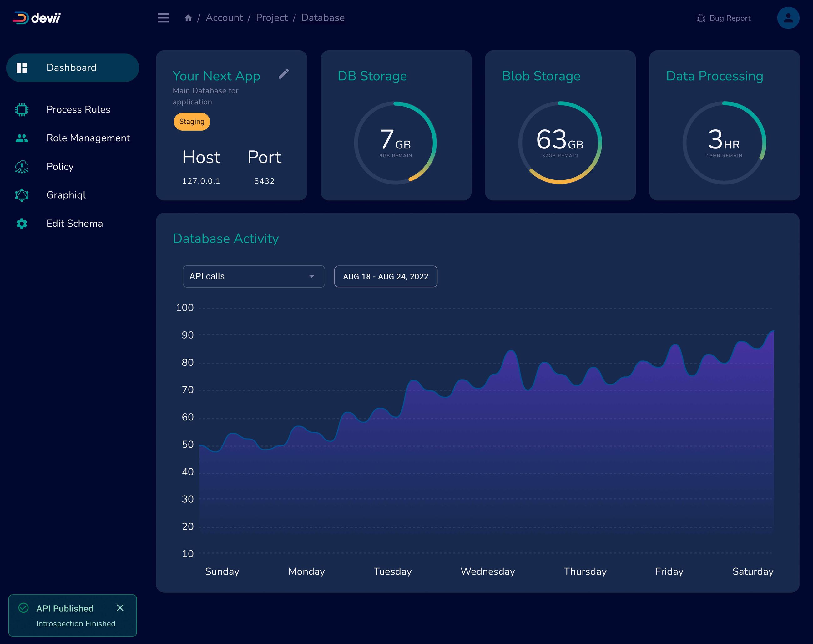This screenshot has height=644, width=813.
Task: Navigate to Project in breadcrumb
Action: tap(271, 17)
